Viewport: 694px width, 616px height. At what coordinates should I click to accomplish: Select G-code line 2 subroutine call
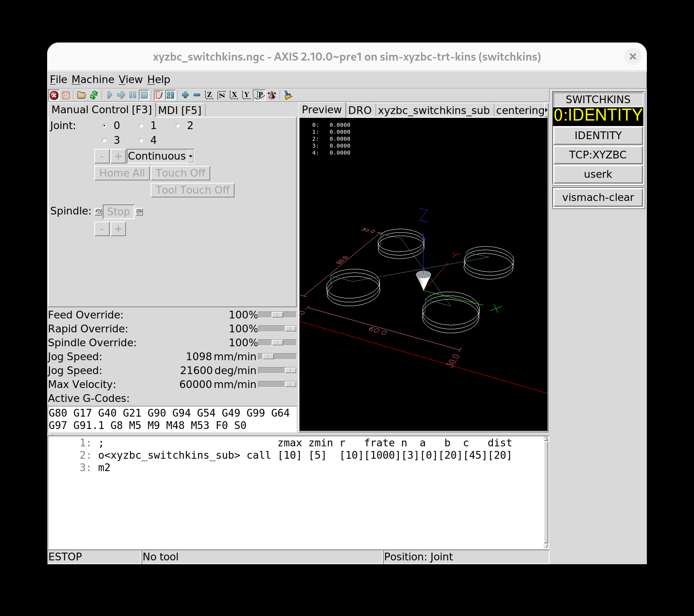coord(305,456)
